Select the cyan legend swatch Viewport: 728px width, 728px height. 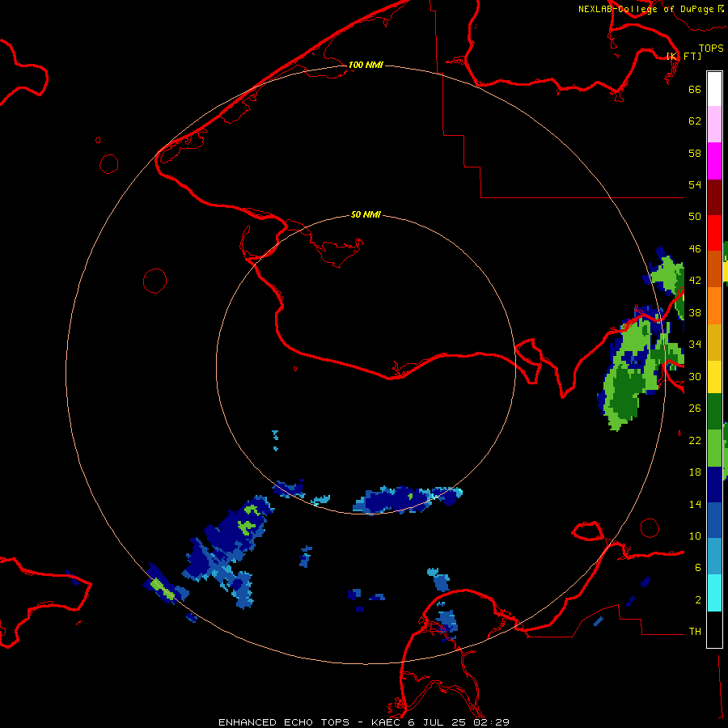714,593
